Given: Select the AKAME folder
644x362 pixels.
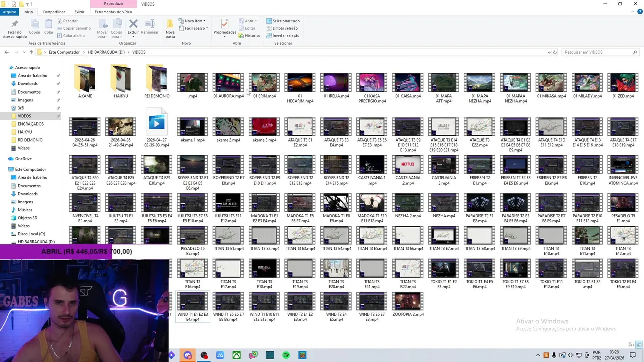Looking at the screenshot, I should point(85,81).
